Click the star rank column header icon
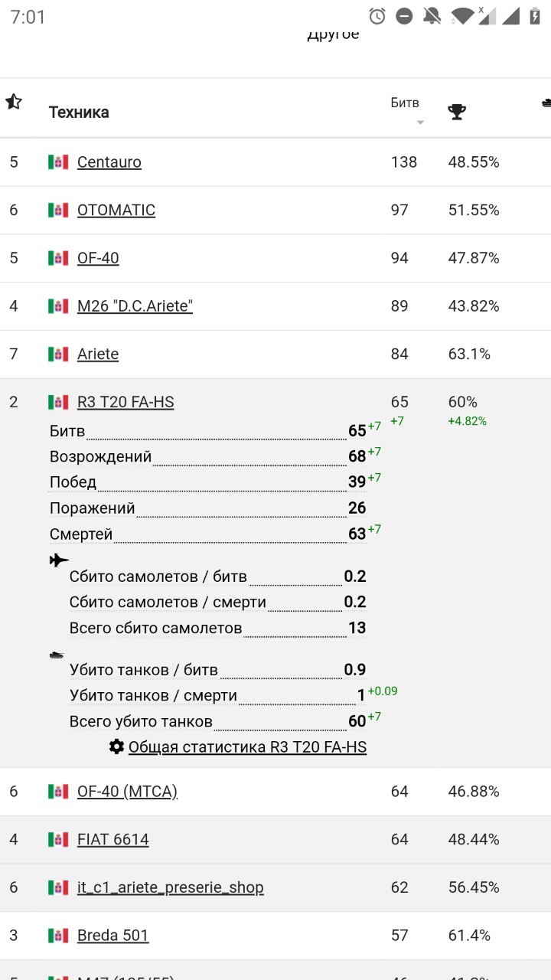Viewport: 551px width, 980px height. 13,102
